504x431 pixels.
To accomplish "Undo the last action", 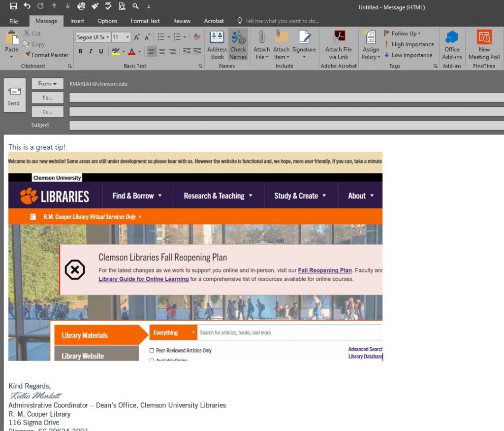I will coord(27,6).
